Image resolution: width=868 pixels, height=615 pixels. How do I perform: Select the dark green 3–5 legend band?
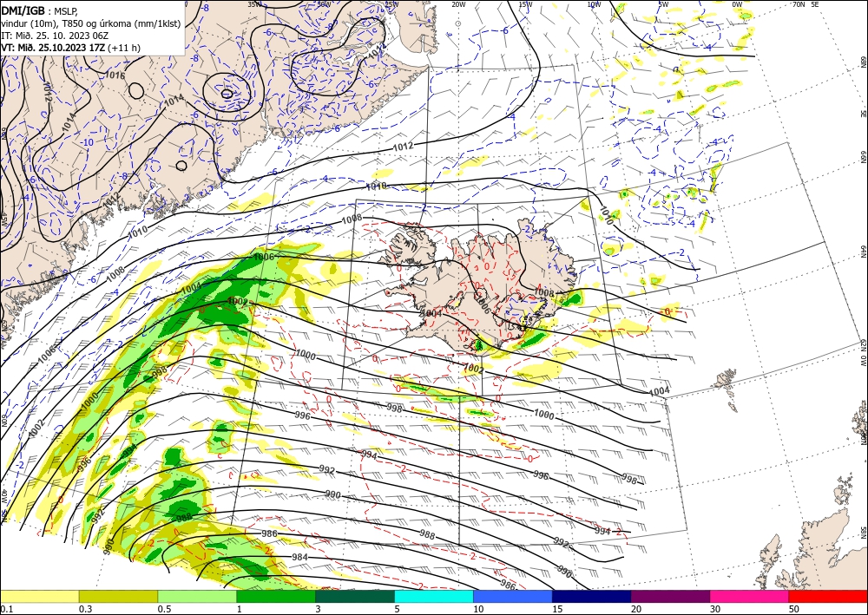click(355, 596)
